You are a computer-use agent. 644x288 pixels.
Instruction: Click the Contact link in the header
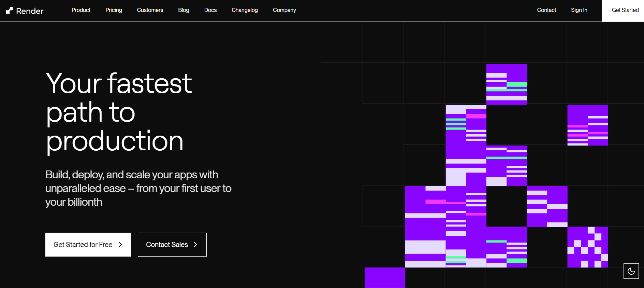[546, 10]
